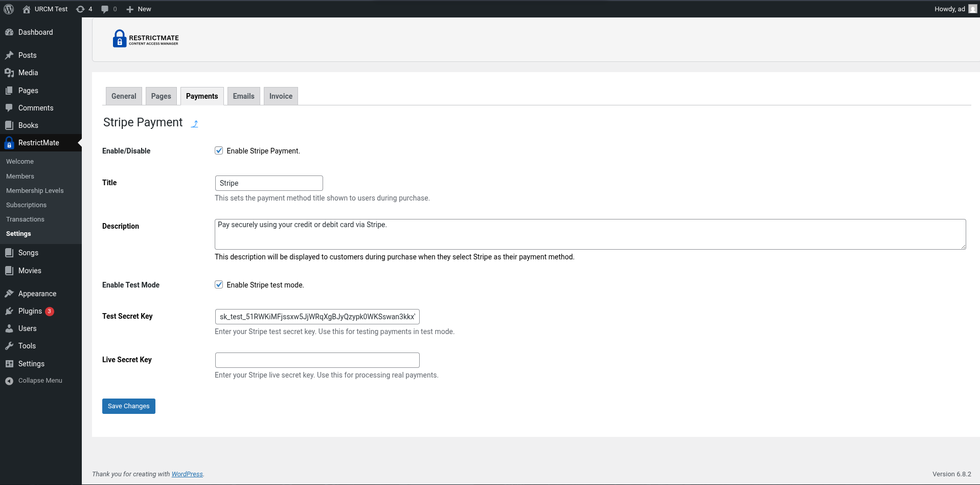The width and height of the screenshot is (980, 485).
Task: Click into the Test Secret Key field
Action: [x=317, y=317]
